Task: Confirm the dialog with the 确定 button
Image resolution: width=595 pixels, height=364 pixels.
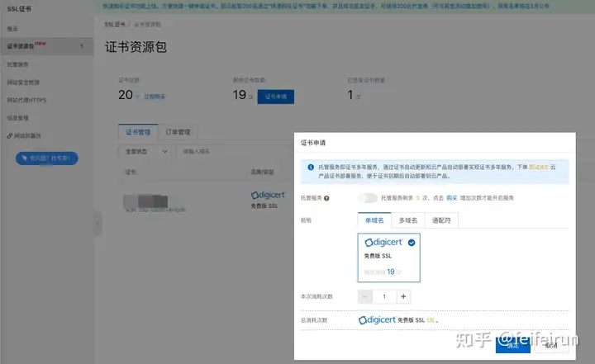Action: pos(512,345)
